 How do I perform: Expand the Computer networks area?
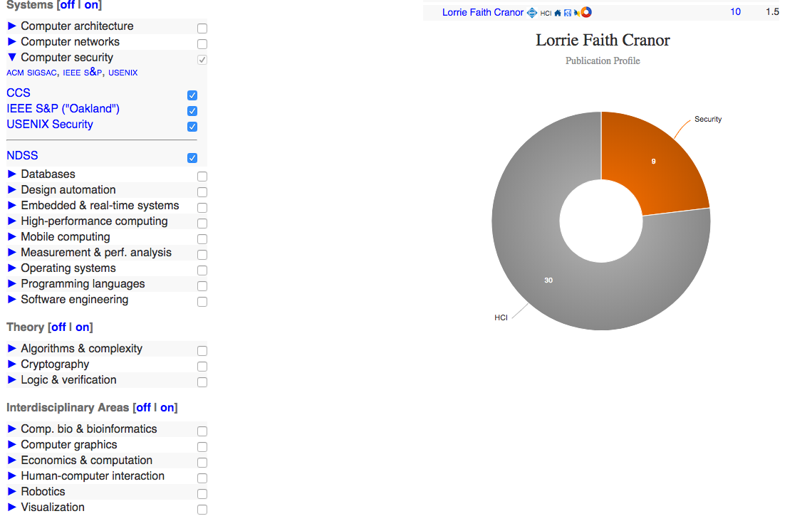point(11,42)
